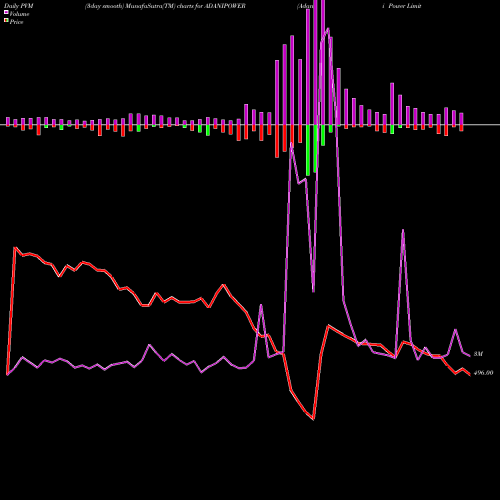Click the Price legend color swatch
The height and width of the screenshot is (500, 500).
click(6, 21)
